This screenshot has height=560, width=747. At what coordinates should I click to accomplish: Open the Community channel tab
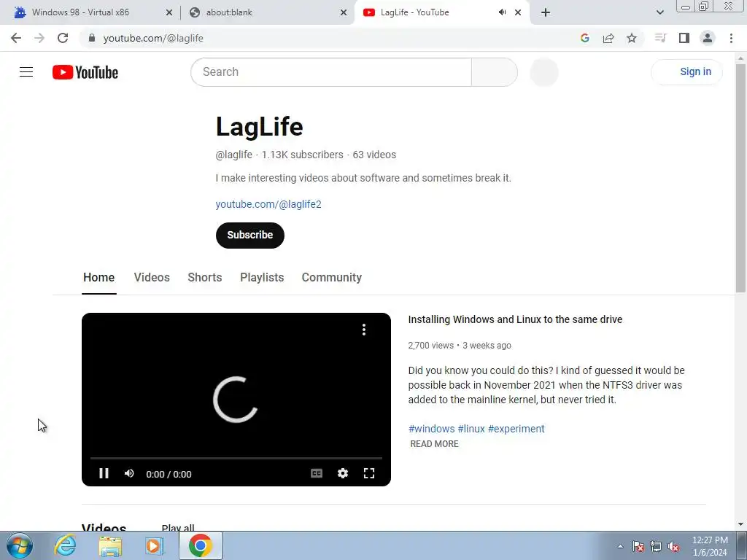pyautogui.click(x=332, y=278)
